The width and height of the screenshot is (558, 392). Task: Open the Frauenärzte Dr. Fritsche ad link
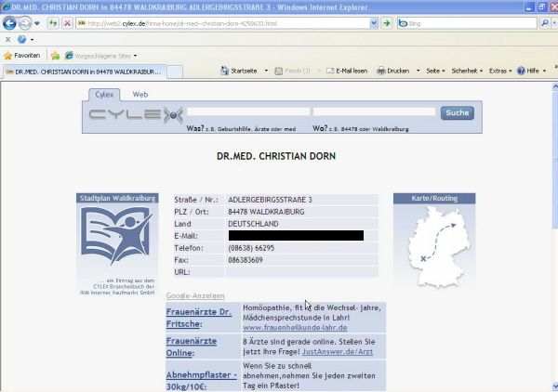pos(199,318)
